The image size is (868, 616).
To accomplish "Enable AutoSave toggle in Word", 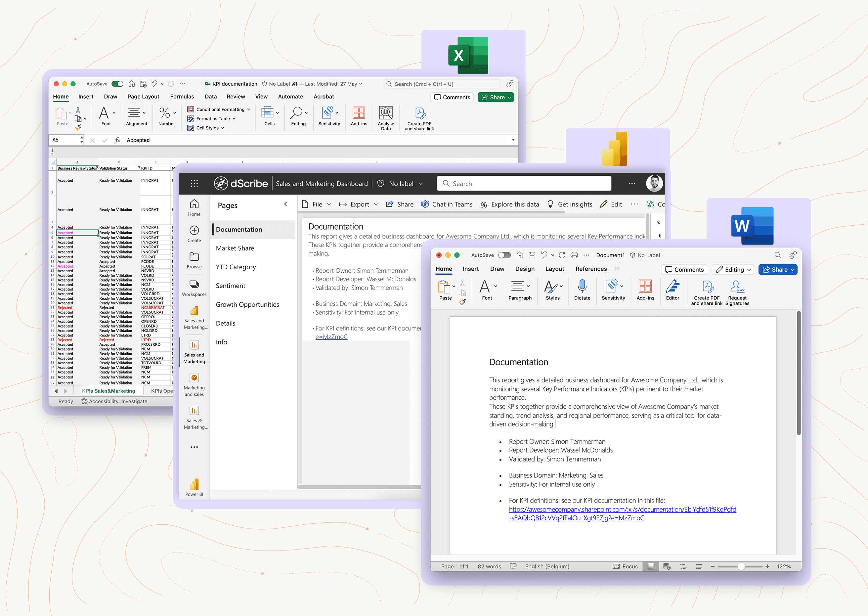I will point(504,255).
